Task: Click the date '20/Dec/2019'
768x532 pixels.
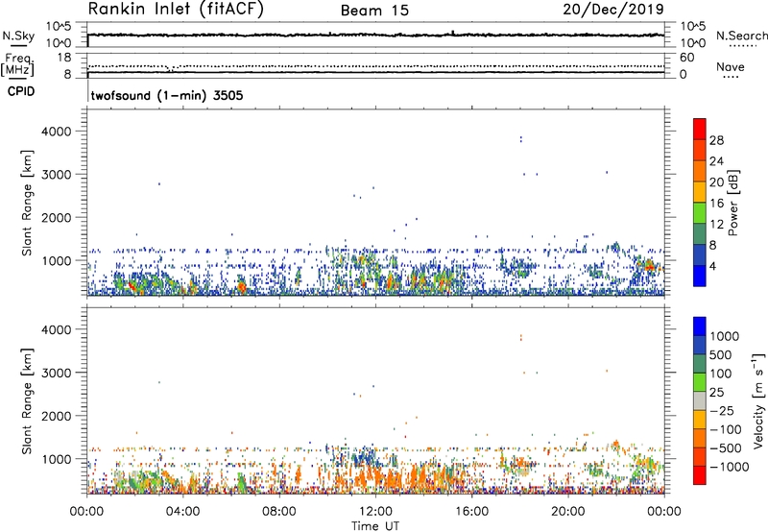Action: pos(613,10)
